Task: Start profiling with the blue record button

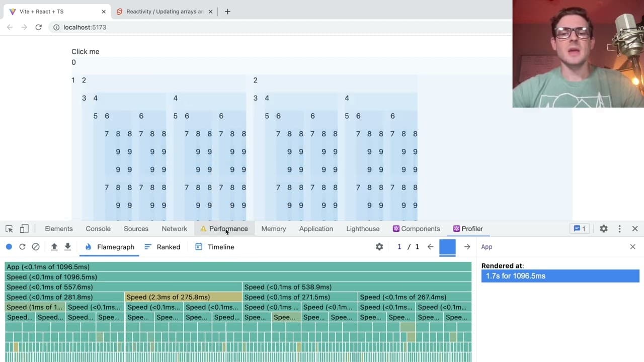Action: [x=9, y=247]
